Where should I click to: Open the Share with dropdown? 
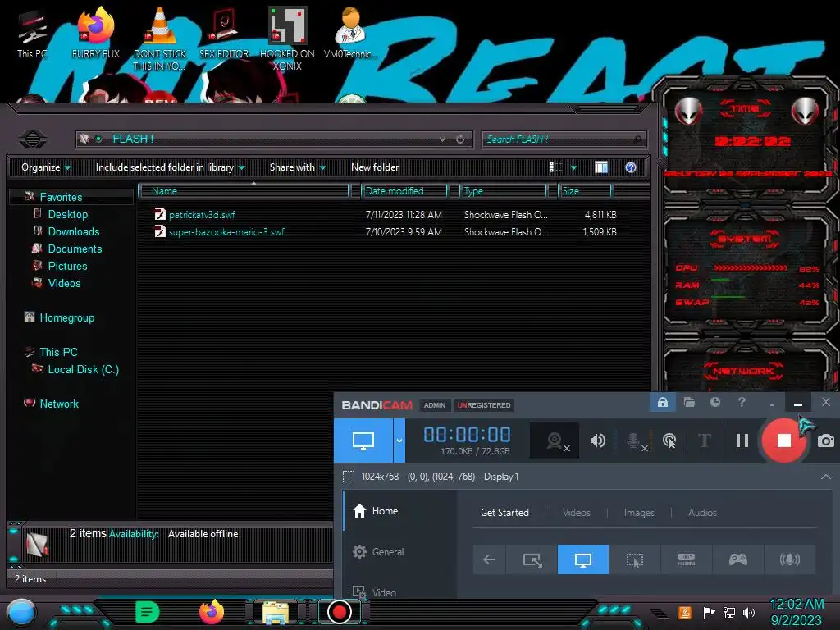tap(298, 167)
